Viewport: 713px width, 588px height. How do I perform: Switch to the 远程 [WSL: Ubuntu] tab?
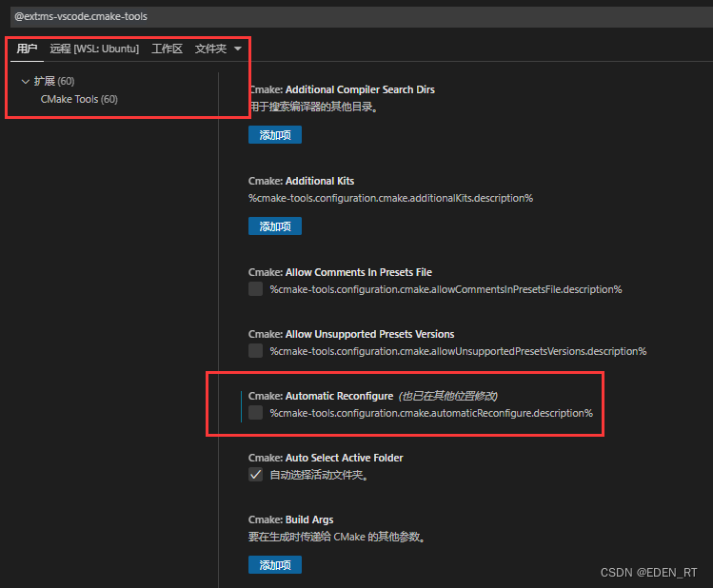tap(94, 49)
